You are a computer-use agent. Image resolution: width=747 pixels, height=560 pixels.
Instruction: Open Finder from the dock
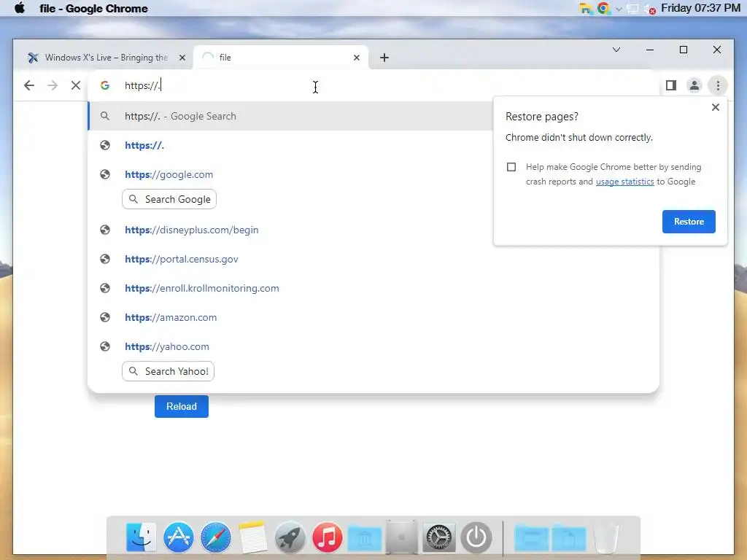(x=141, y=537)
